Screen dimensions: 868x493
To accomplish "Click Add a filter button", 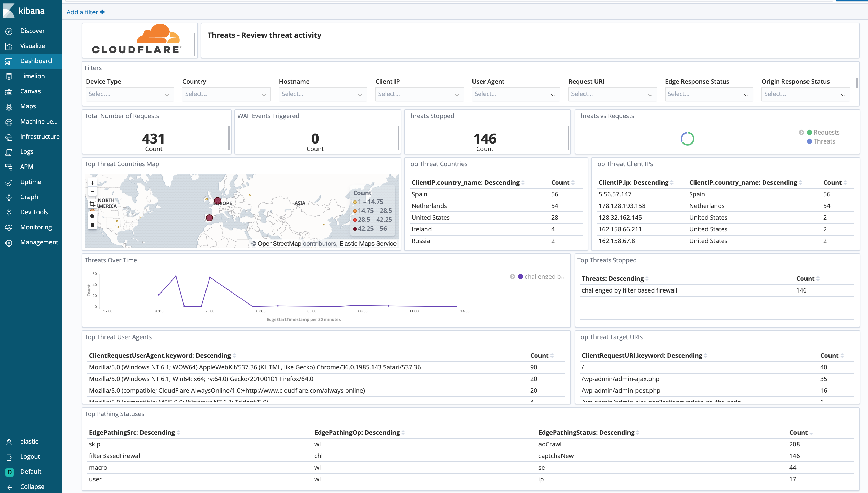I will point(85,12).
